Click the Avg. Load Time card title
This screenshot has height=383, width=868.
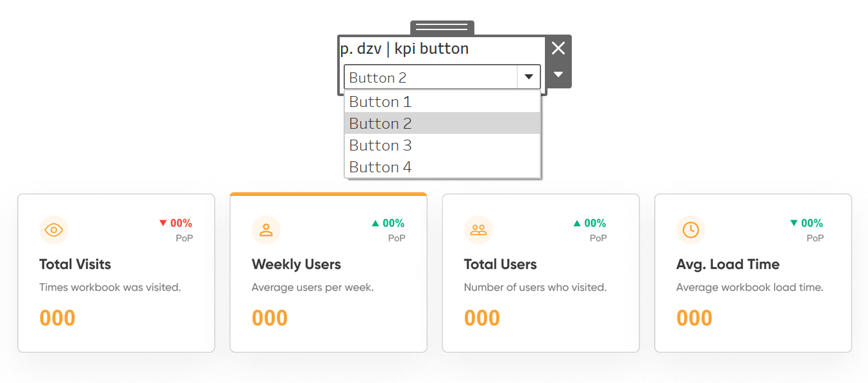(x=728, y=265)
